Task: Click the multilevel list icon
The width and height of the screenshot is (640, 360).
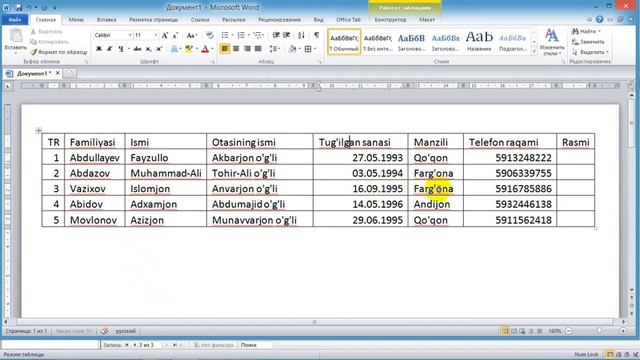Action: tap(257, 36)
